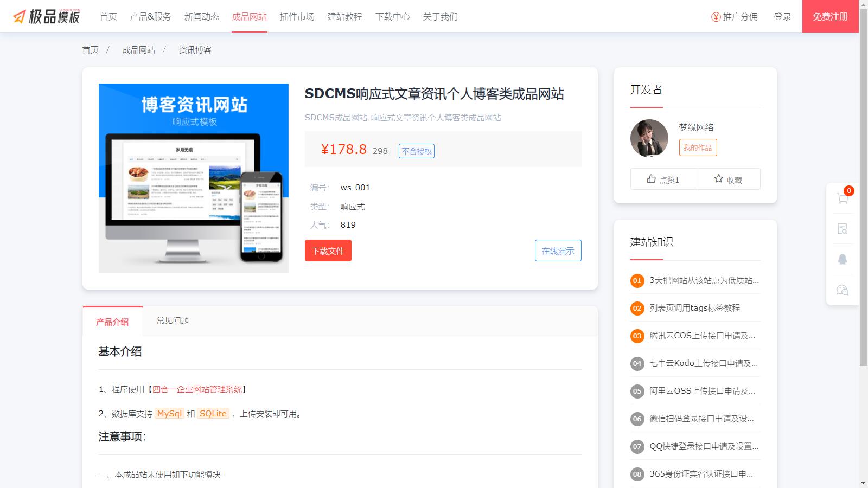Click the 我的作品 button
This screenshot has width=868, height=488.
[x=698, y=147]
